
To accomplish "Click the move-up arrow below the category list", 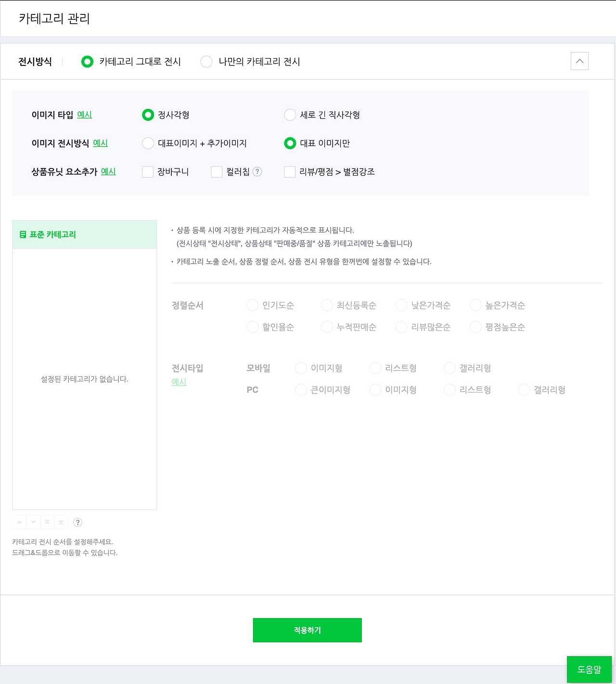I will pos(19,522).
